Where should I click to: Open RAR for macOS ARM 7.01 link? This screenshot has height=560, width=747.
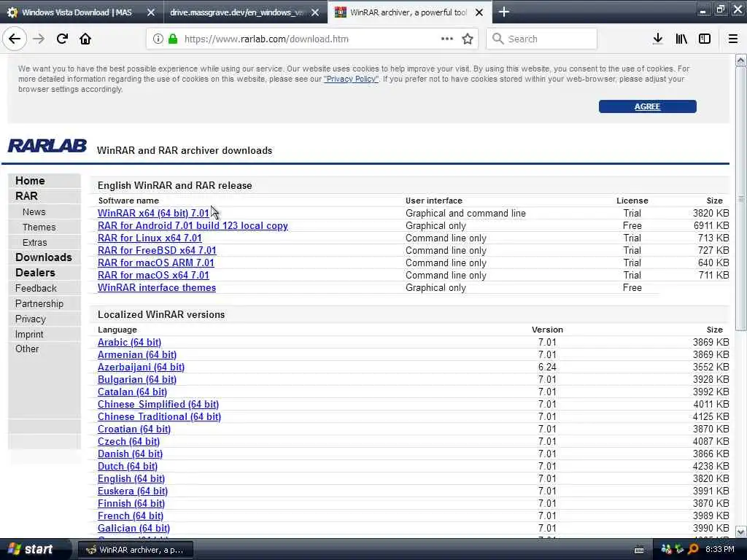click(156, 262)
